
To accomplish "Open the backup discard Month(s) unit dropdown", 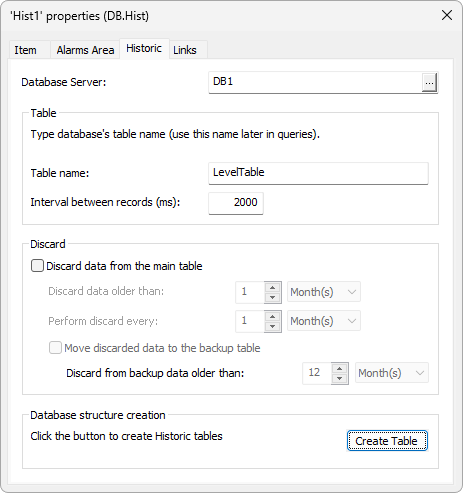I will coord(392,373).
